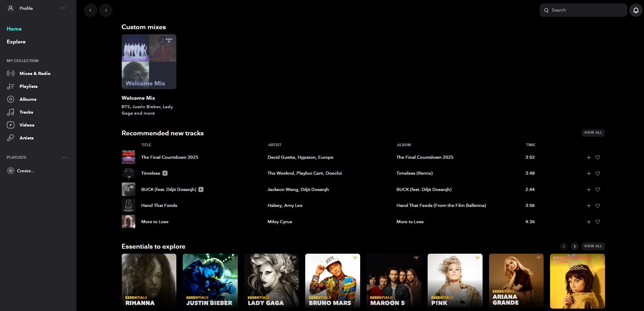Open Miley Cyrus artist link

click(x=280, y=222)
